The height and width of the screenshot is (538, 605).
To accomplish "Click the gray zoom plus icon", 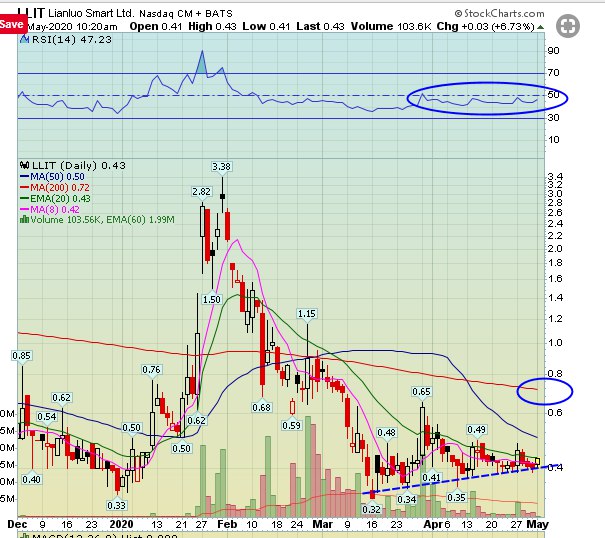I will [568, 26].
